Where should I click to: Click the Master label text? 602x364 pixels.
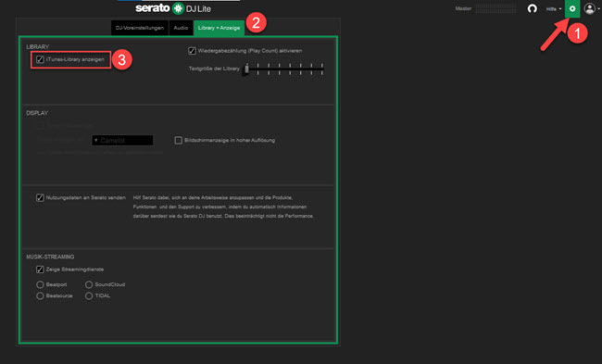(x=463, y=8)
